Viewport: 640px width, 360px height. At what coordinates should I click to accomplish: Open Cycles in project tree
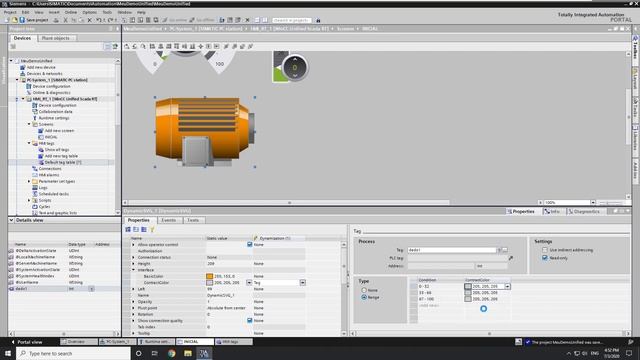(x=44, y=207)
